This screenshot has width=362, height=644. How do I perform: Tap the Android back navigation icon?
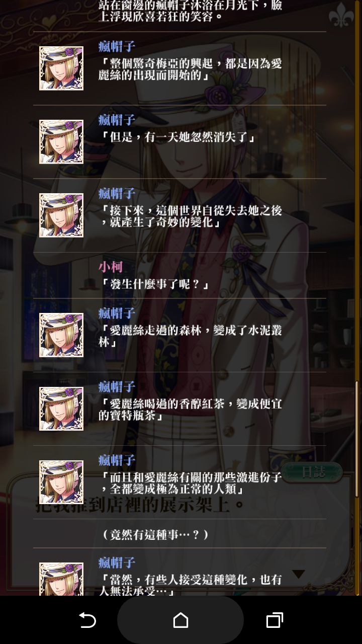[x=87, y=620]
